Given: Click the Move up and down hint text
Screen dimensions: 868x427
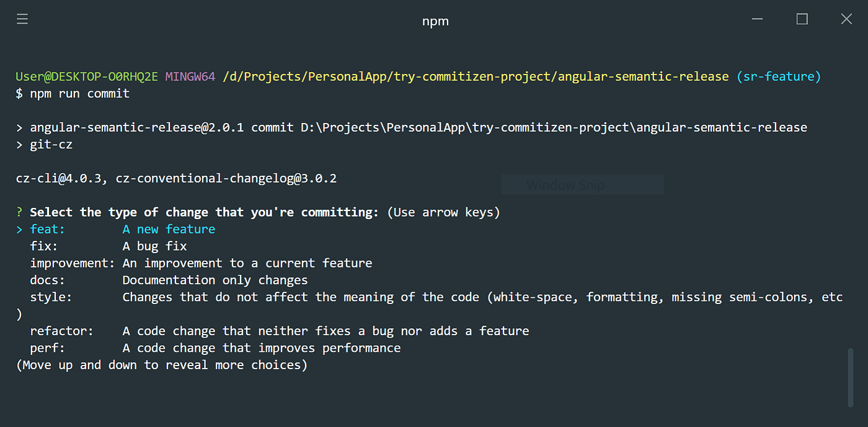Looking at the screenshot, I should (x=162, y=365).
